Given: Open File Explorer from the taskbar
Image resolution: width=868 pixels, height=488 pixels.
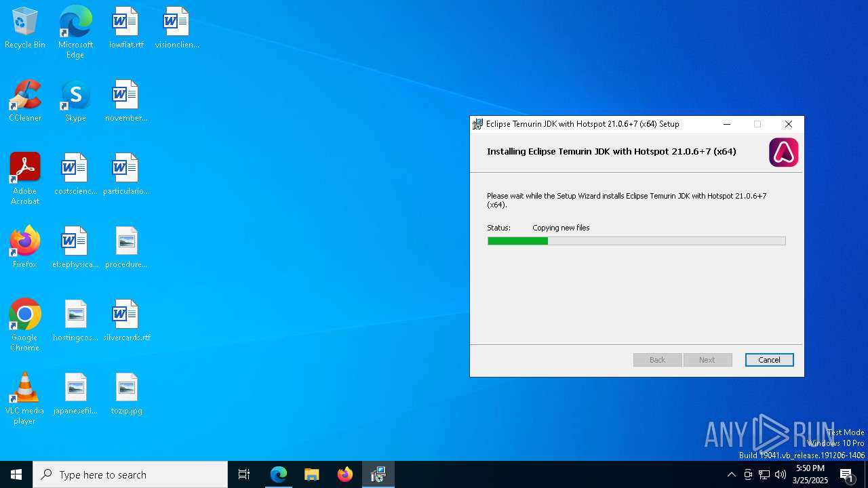Looking at the screenshot, I should click(x=311, y=474).
